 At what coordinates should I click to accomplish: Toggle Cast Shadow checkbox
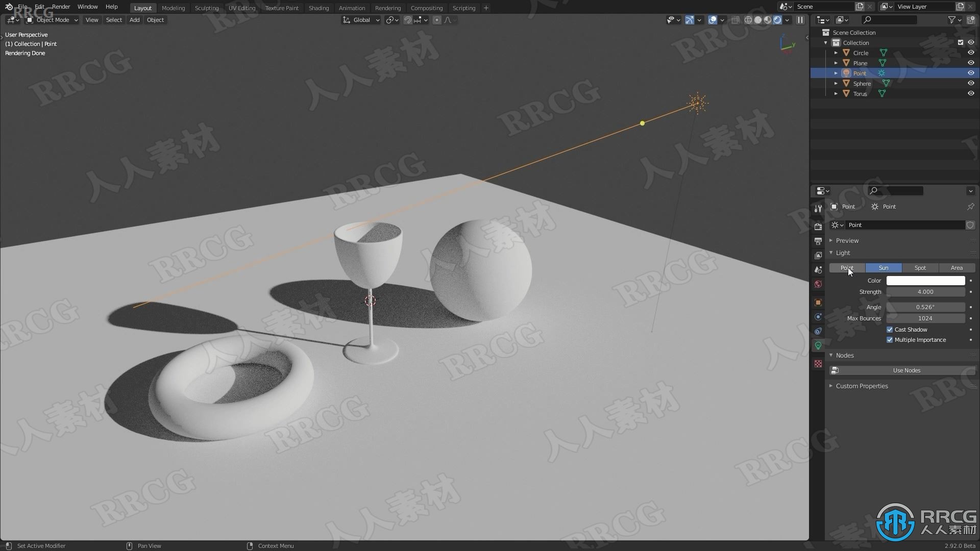pos(890,329)
